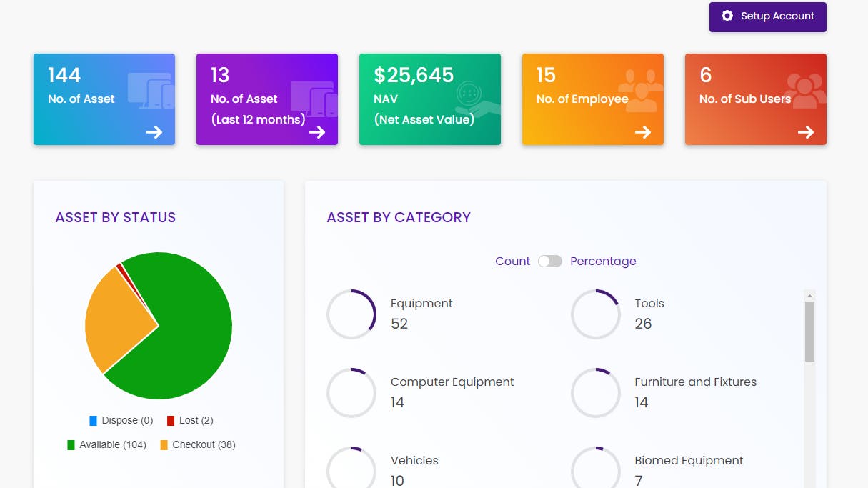Click the gear icon in Setup Account
The image size is (868, 488).
point(727,16)
